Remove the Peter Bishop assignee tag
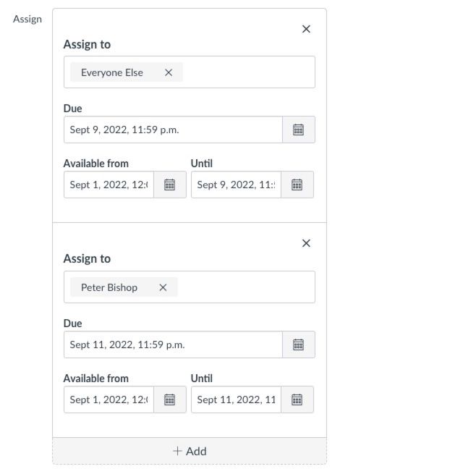 [163, 287]
